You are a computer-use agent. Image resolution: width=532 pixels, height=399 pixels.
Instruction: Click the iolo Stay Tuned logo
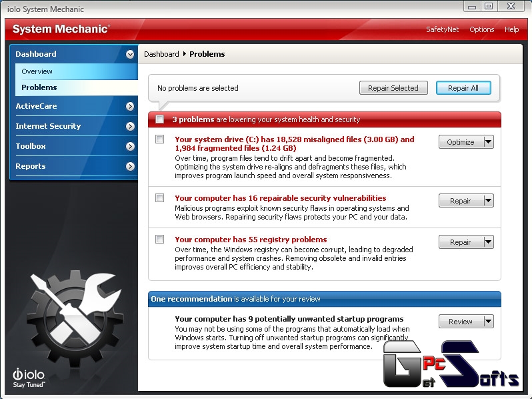(29, 378)
